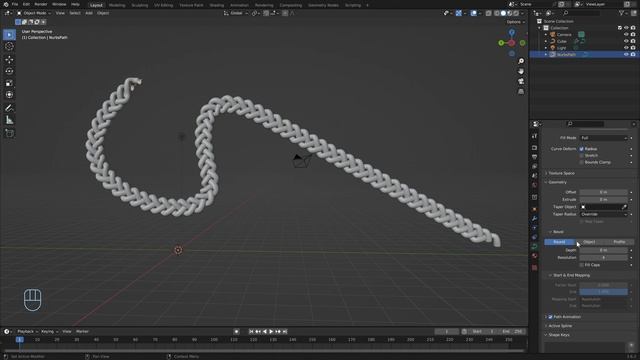640x360 pixels.
Task: Expand the Texture Space panel
Action: 561,173
